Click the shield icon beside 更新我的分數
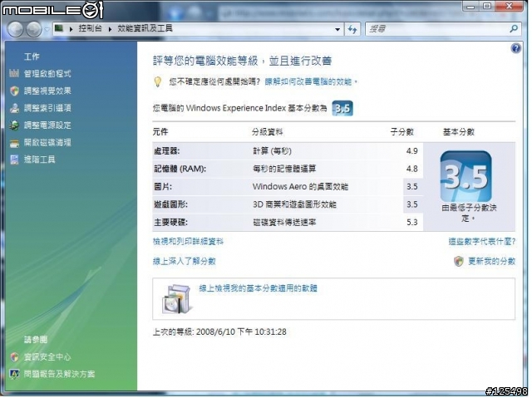 (x=459, y=261)
